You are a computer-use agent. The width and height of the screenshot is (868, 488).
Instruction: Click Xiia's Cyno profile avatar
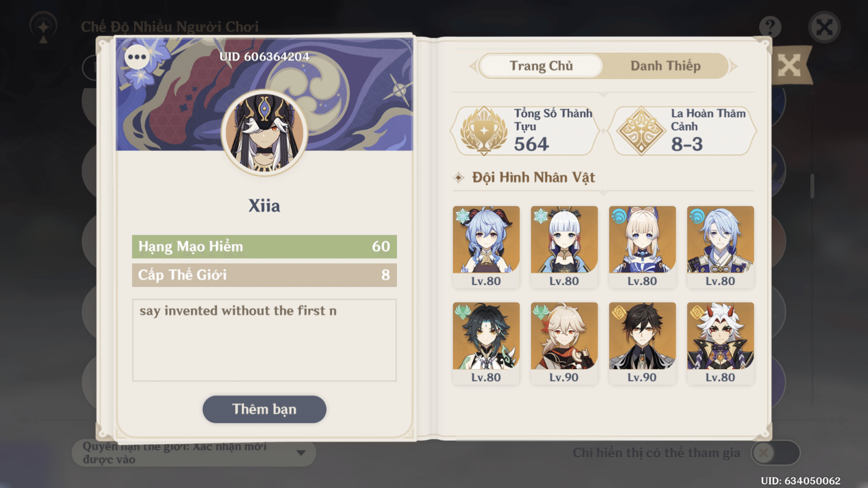point(264,133)
